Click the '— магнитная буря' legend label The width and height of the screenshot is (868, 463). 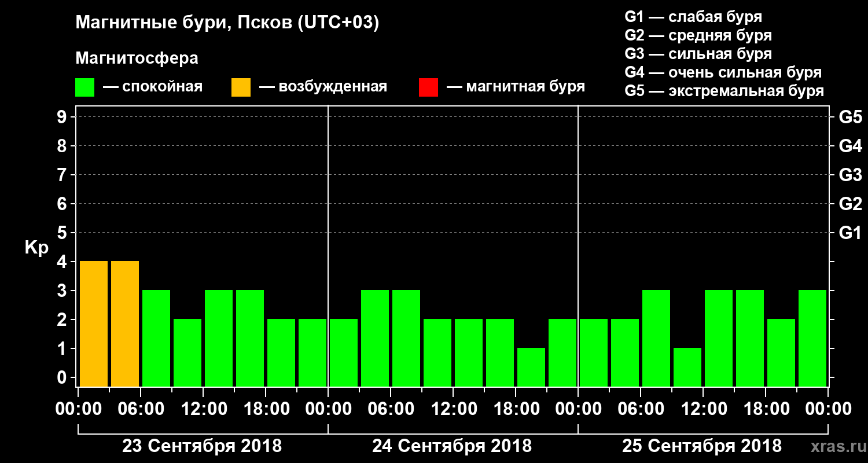point(516,87)
